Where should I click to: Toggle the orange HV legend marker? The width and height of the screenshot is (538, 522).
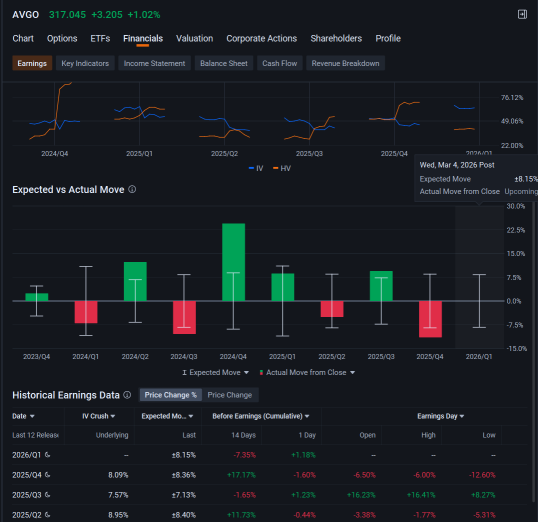pos(276,168)
